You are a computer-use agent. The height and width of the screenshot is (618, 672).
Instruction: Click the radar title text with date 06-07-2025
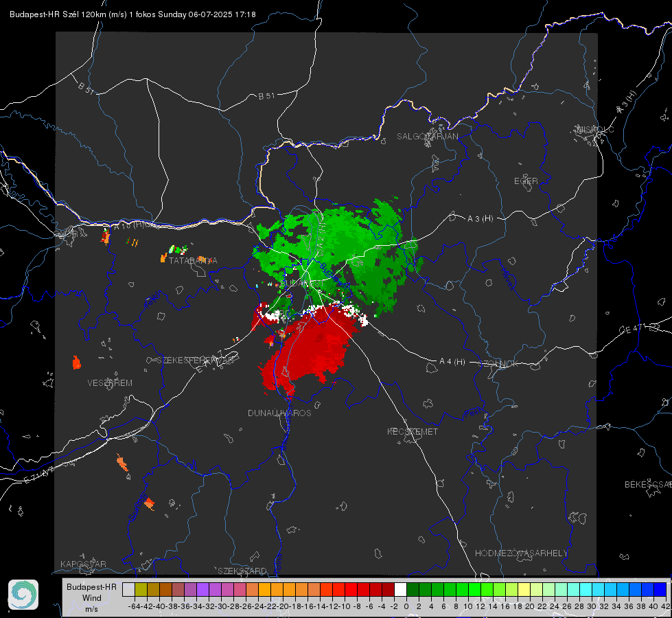point(133,14)
